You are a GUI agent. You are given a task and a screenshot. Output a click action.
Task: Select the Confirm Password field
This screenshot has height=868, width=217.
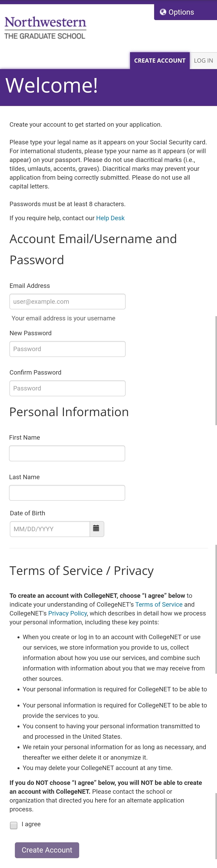pyautogui.click(x=68, y=388)
